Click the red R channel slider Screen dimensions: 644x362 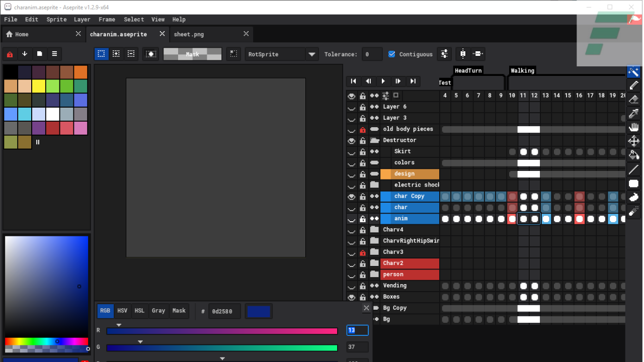(x=222, y=331)
